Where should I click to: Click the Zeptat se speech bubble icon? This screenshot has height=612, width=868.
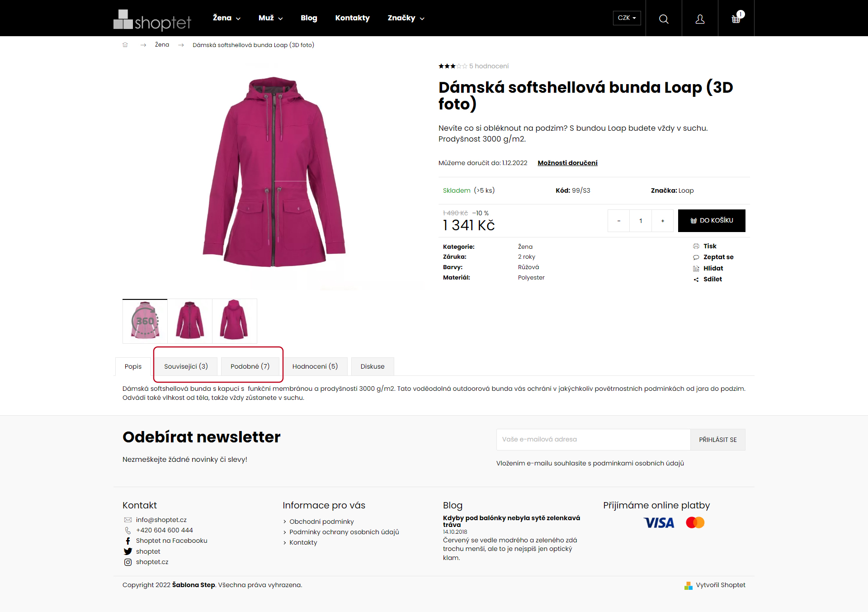click(x=696, y=257)
